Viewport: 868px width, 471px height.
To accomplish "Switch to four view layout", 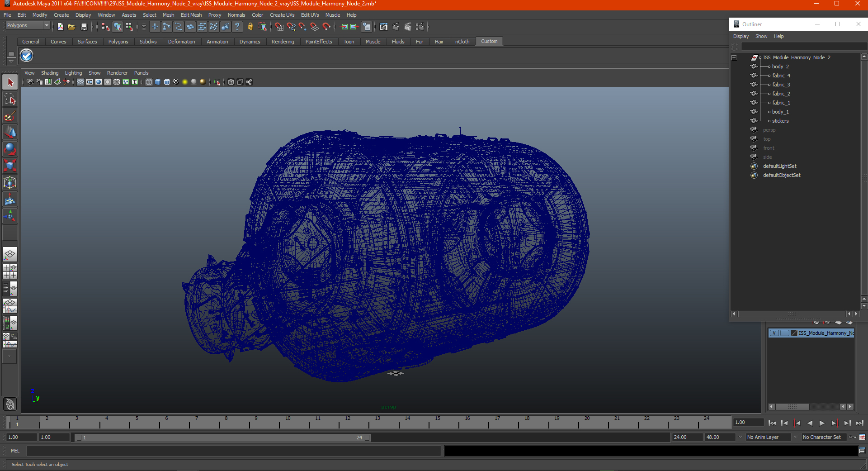I will tap(10, 271).
